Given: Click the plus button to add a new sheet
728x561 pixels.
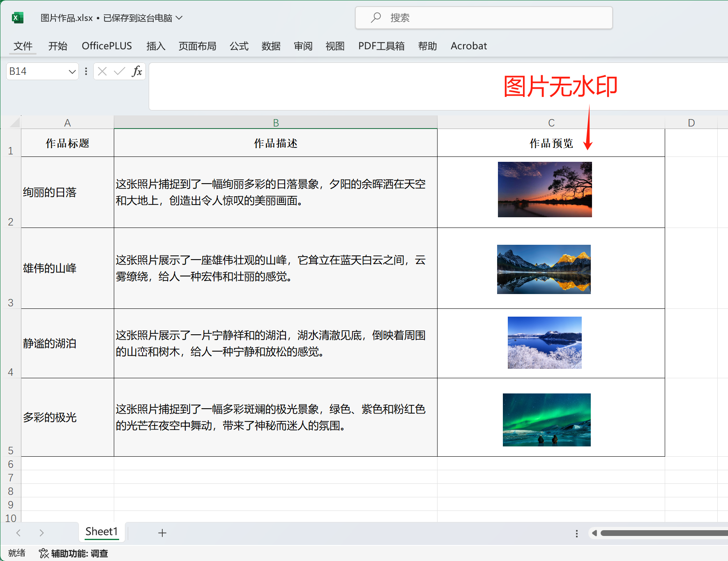Looking at the screenshot, I should click(x=162, y=532).
